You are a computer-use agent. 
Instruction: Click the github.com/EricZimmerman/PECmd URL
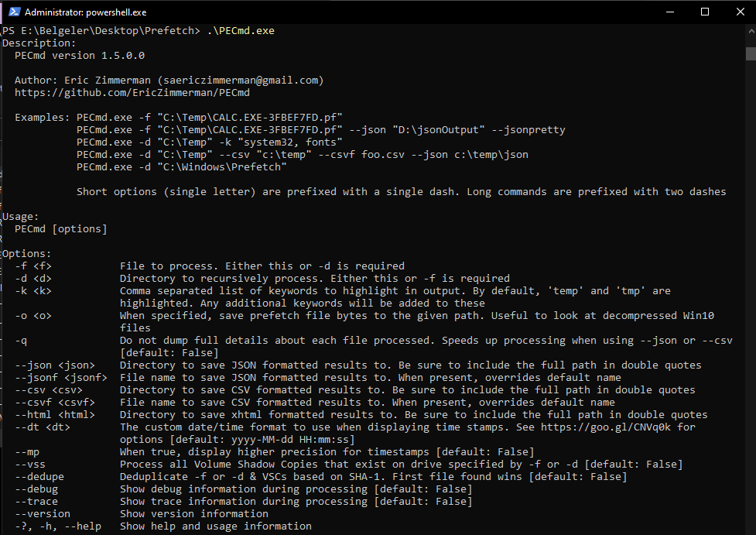coord(132,93)
